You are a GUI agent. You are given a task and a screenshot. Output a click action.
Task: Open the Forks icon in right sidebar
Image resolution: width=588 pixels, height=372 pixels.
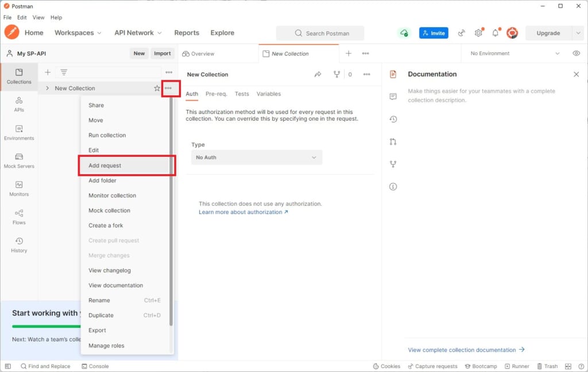point(393,164)
